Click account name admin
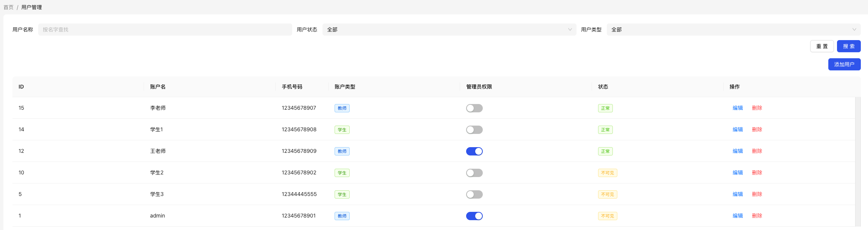This screenshot has width=868, height=230. pyautogui.click(x=157, y=216)
